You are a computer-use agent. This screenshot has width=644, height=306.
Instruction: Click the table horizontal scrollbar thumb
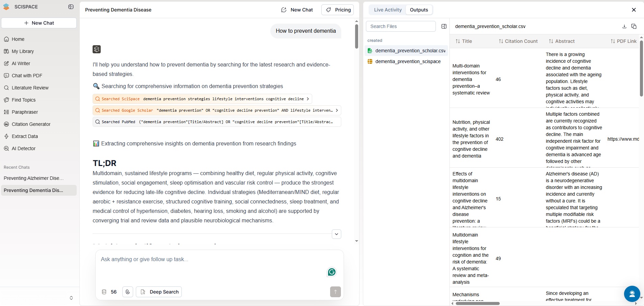click(477, 303)
